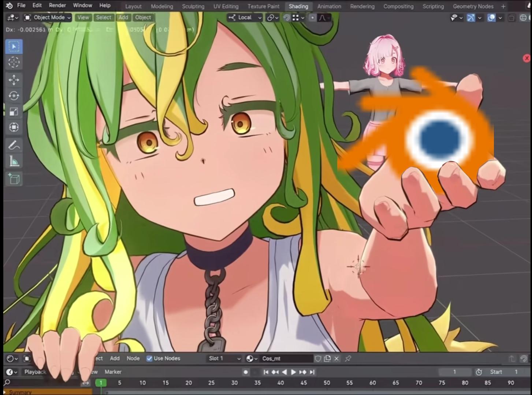The image size is (532, 395).
Task: Choose the Measure tool
Action: (14, 161)
